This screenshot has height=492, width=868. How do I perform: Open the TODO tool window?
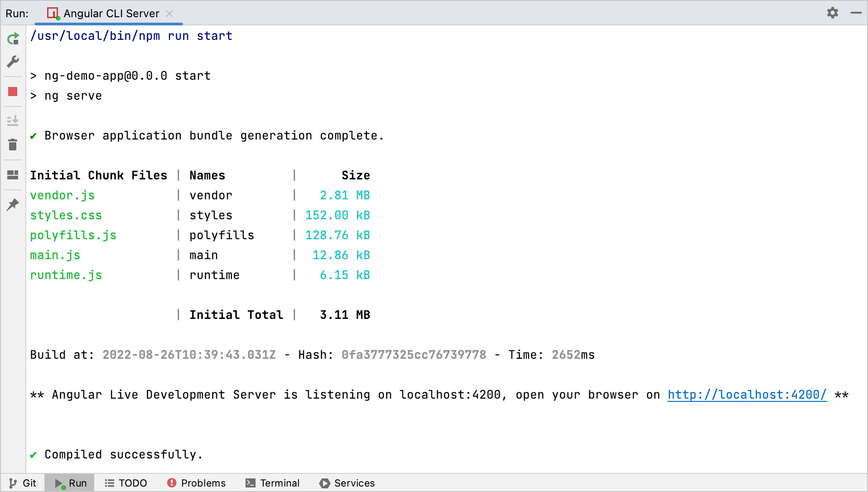(126, 483)
